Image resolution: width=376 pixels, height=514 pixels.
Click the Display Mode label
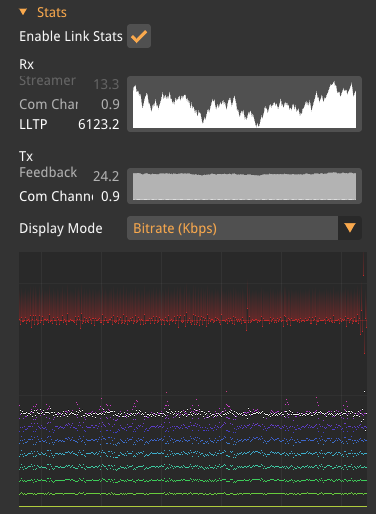click(x=61, y=228)
